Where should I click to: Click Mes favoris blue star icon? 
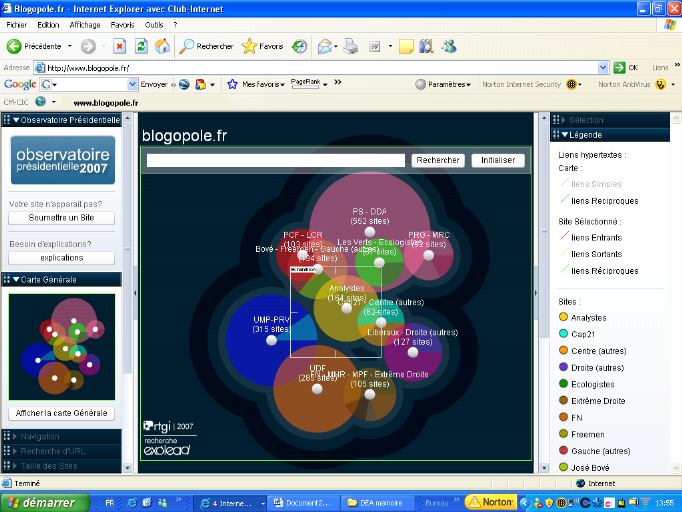click(x=232, y=84)
